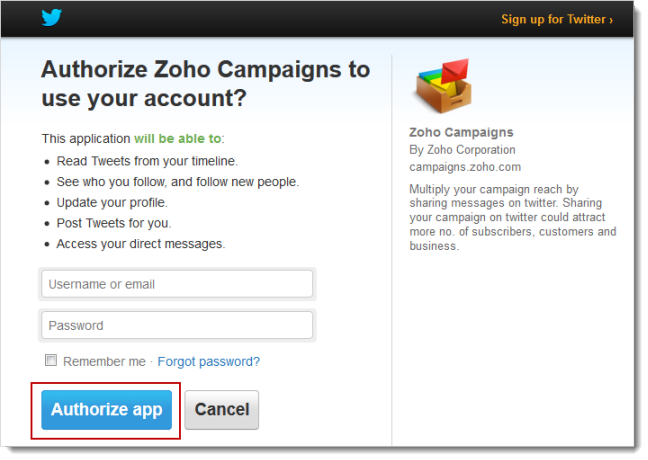
Task: Open the Forgot password? link
Action: (209, 362)
